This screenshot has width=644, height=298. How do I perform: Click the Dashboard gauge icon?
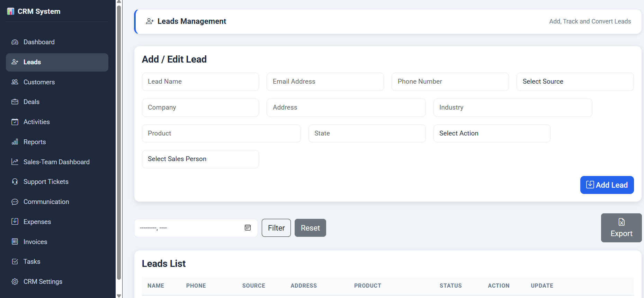(x=15, y=42)
